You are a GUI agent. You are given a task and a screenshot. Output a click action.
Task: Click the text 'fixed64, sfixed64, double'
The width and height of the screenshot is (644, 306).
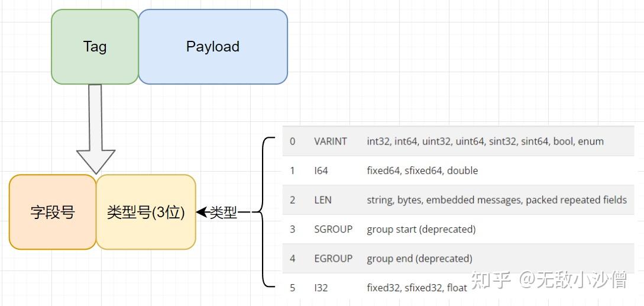pos(422,170)
